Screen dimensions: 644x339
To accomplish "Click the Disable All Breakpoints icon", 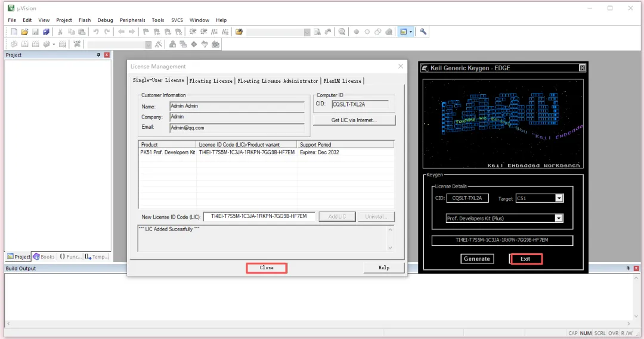I will [378, 32].
